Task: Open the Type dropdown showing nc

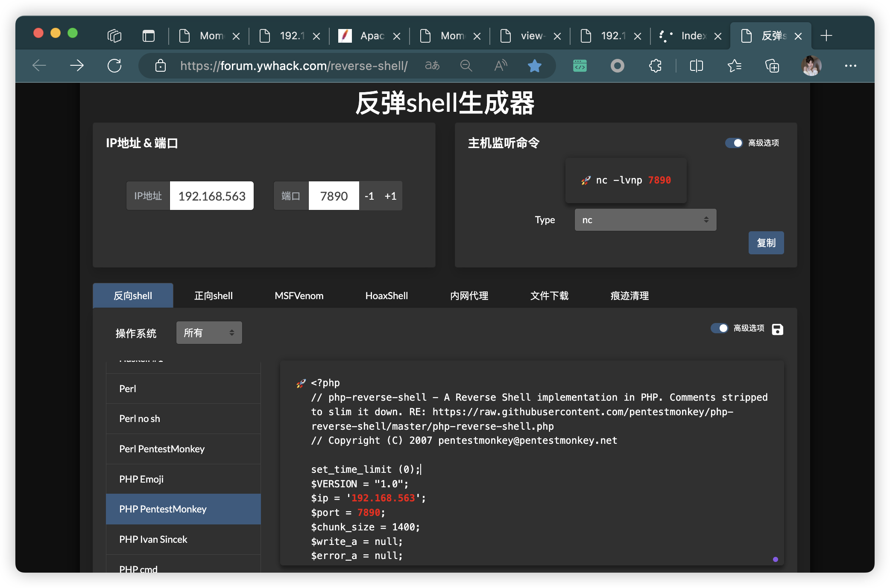Action: click(645, 220)
